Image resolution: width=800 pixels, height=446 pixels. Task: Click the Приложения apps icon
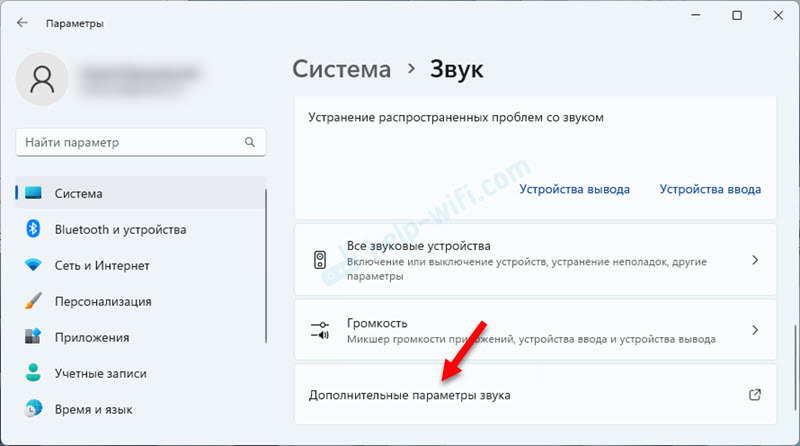(33, 337)
